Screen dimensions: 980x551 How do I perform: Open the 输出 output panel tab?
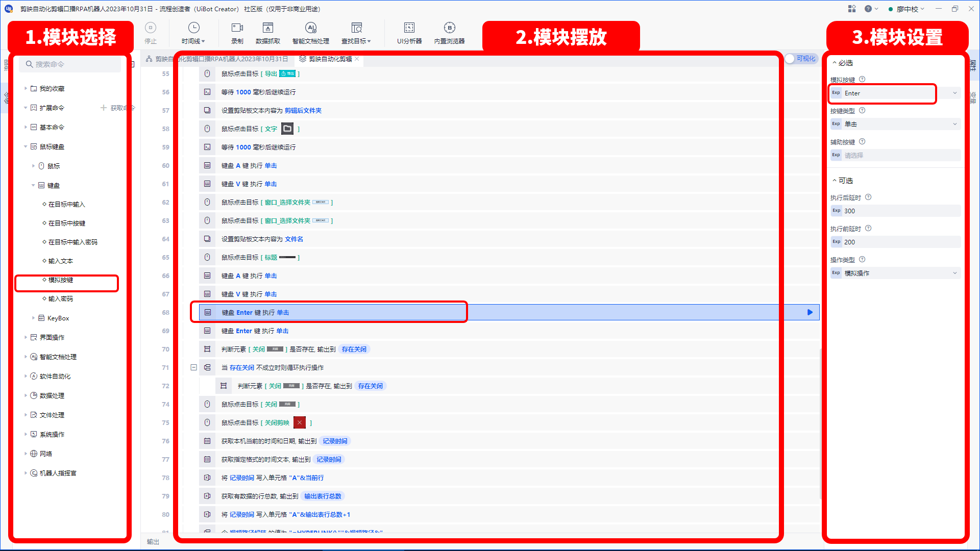tap(153, 542)
